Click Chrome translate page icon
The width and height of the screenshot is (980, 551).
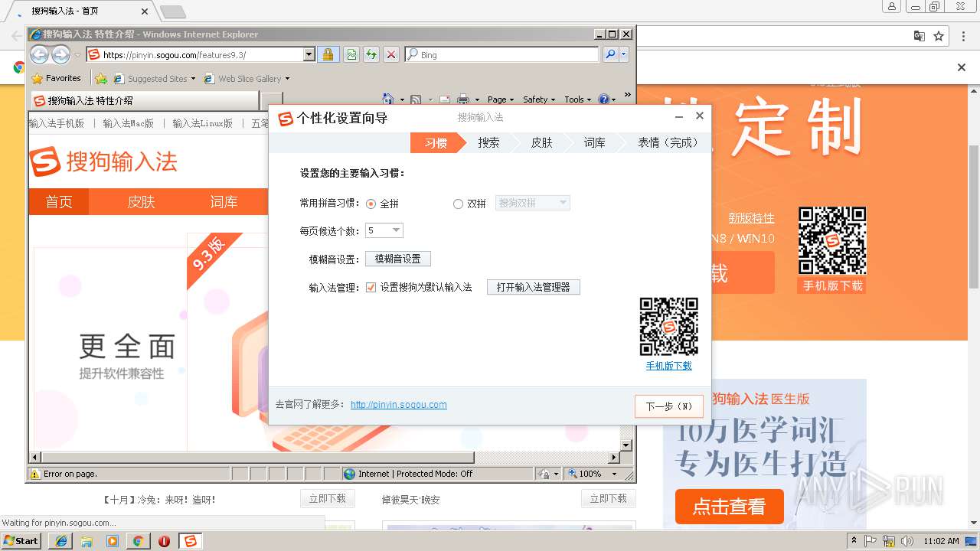pyautogui.click(x=919, y=36)
